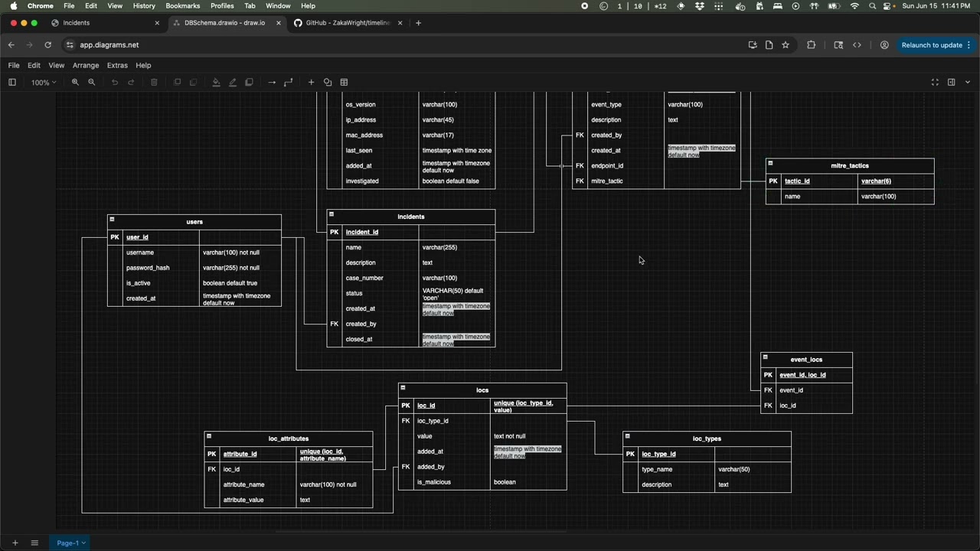The height and width of the screenshot is (551, 980).
Task: Open the shapes picker icon
Action: [x=328, y=82]
